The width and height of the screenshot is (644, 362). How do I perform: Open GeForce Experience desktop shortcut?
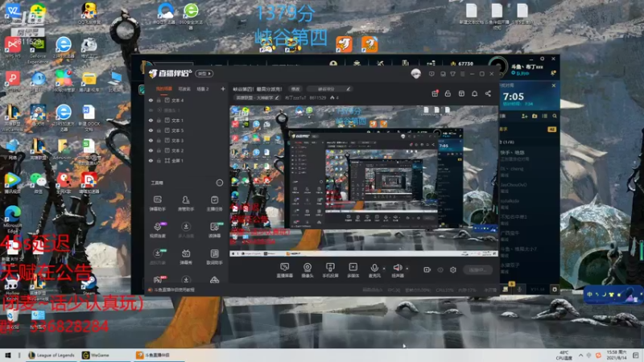click(x=38, y=51)
